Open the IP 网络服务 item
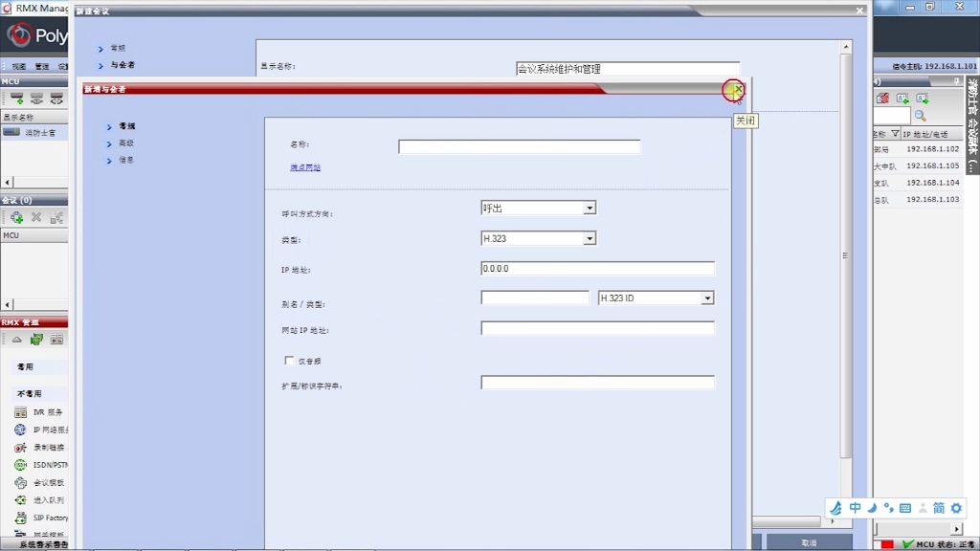 tap(40, 430)
